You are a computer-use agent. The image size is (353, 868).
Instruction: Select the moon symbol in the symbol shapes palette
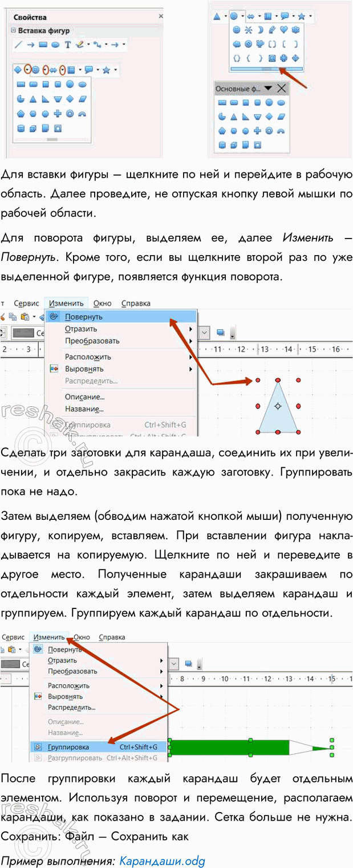tap(260, 30)
